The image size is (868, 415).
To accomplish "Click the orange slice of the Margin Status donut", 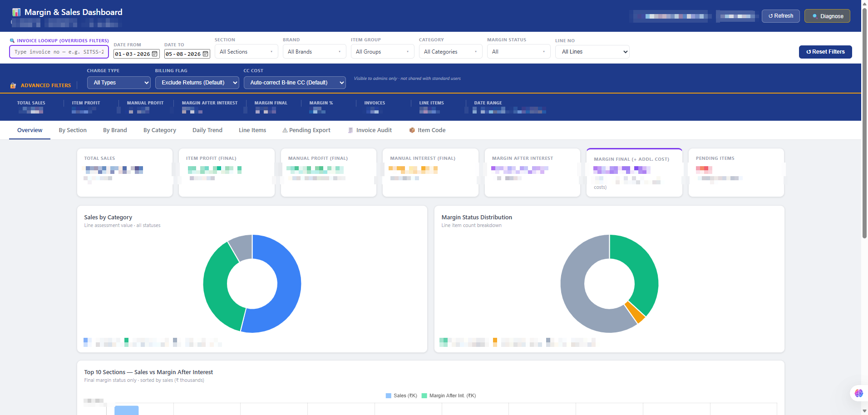I will [636, 312].
